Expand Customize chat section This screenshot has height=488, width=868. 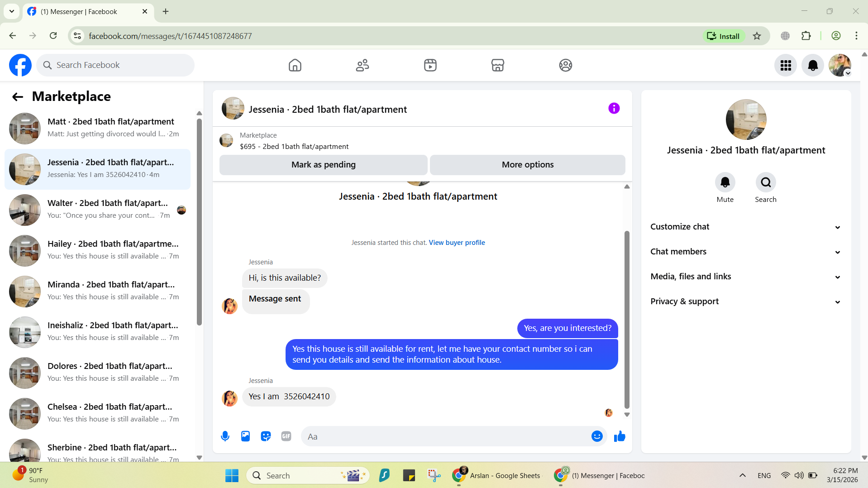[x=746, y=227]
